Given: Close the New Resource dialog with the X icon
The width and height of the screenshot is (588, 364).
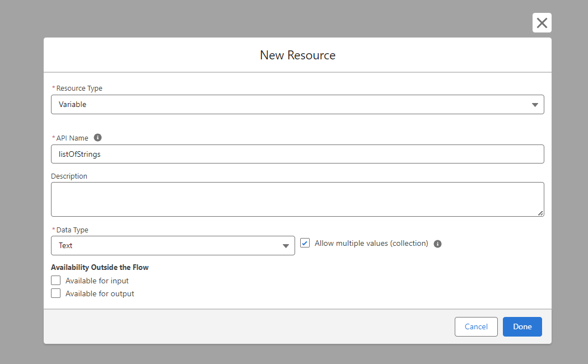Looking at the screenshot, I should [542, 23].
